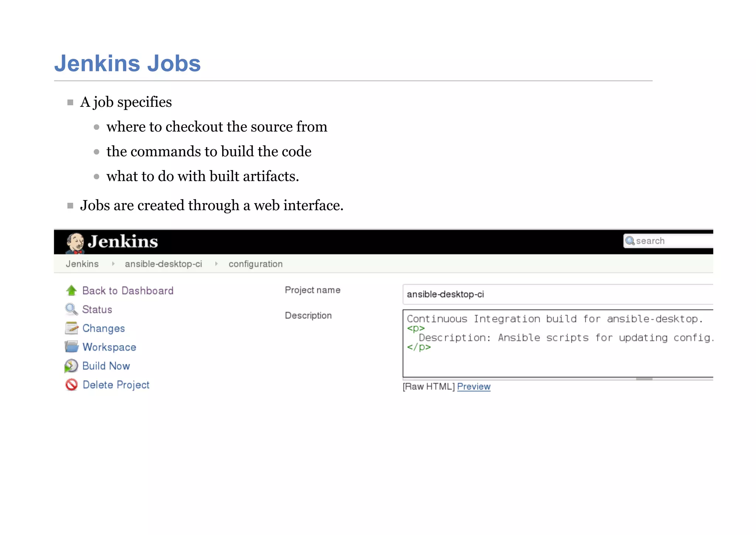Viewport: 756px width, 535px height.
Task: Click 'Continuous Integration build for ansible-desktop.' line
Action: (555, 319)
